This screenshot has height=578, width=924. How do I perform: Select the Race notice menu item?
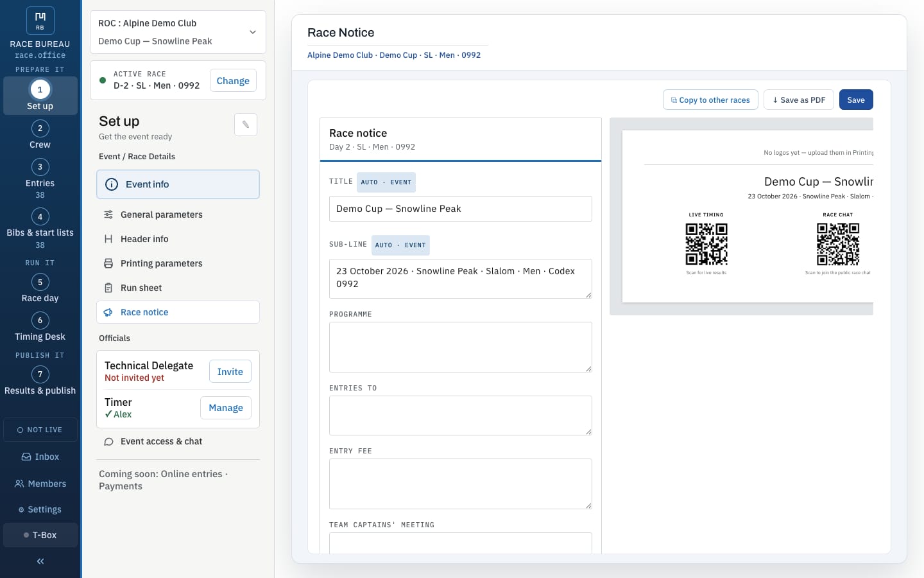(x=178, y=312)
